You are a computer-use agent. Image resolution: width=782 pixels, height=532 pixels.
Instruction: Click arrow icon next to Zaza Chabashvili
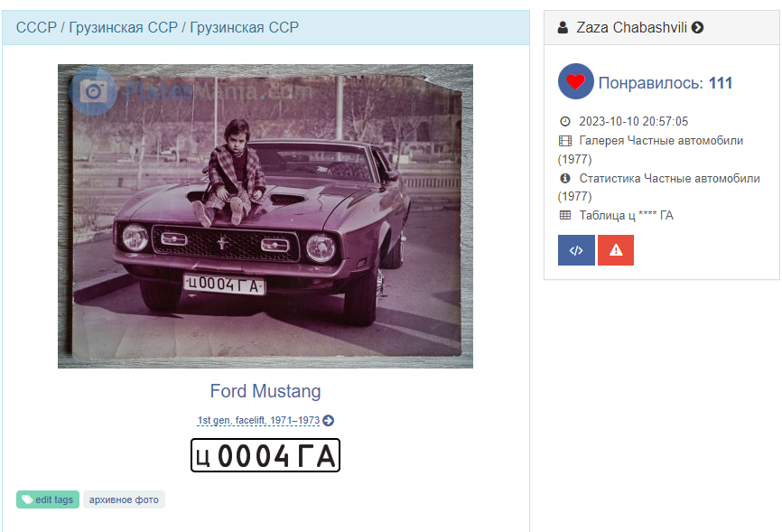pyautogui.click(x=698, y=27)
